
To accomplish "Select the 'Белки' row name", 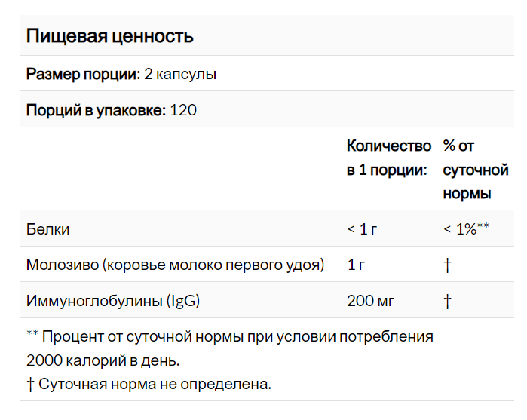I will (48, 229).
